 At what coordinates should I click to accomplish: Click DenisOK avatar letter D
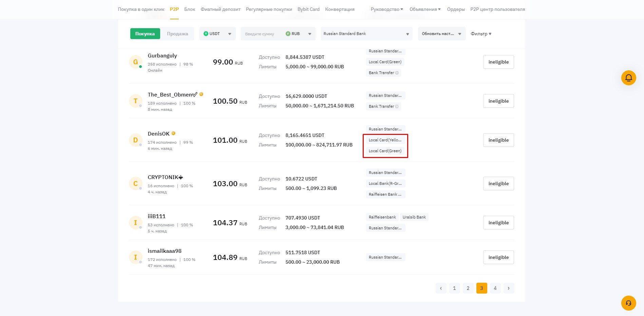(135, 140)
